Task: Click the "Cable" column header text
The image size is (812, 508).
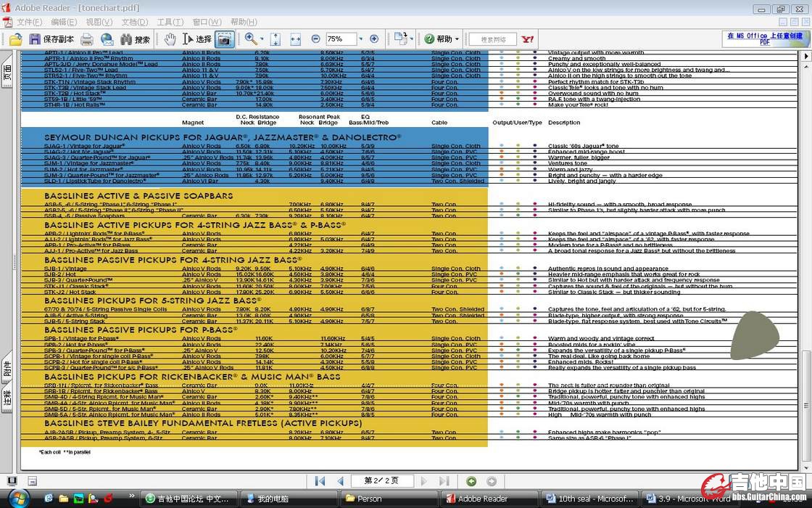Action: coord(439,123)
